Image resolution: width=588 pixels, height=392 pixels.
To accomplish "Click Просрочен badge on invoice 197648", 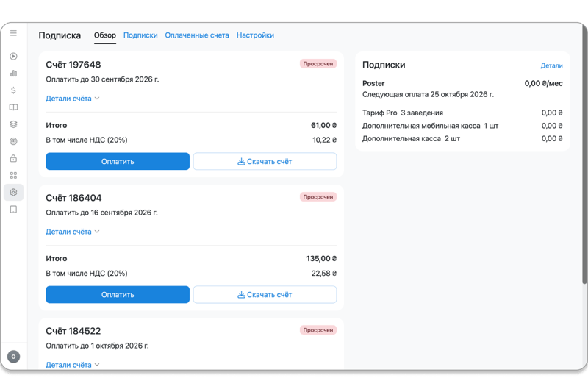I will tap(318, 64).
